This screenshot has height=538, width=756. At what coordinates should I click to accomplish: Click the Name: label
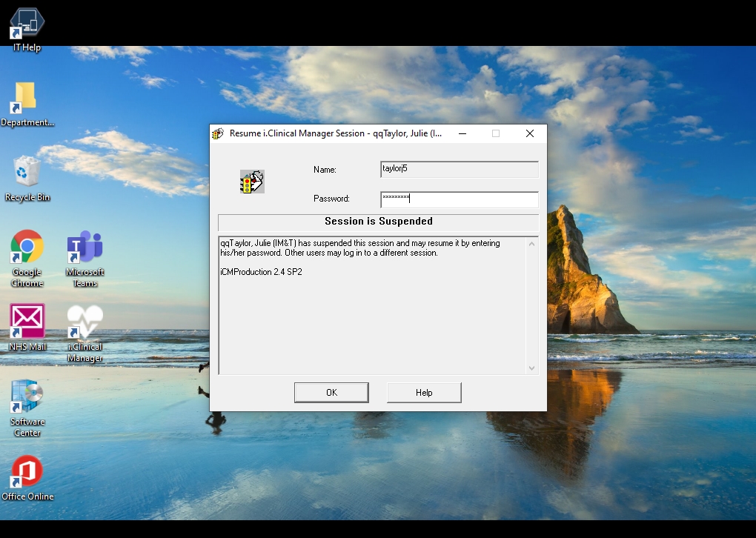[325, 170]
